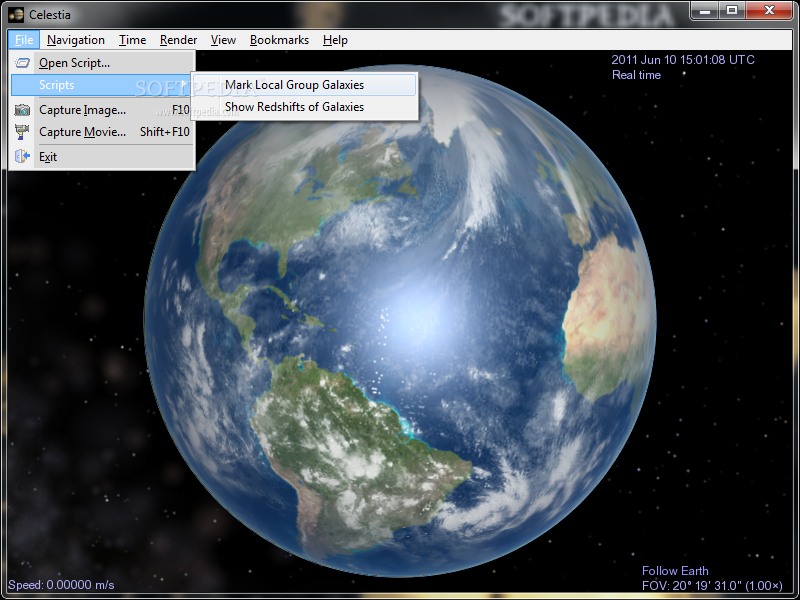Click the Open Script icon
This screenshot has height=600, width=800.
tap(22, 63)
